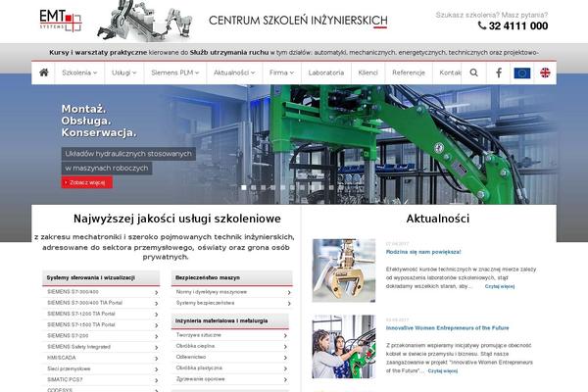Open the Firma dropdown
The image size is (588, 392).
[281, 73]
